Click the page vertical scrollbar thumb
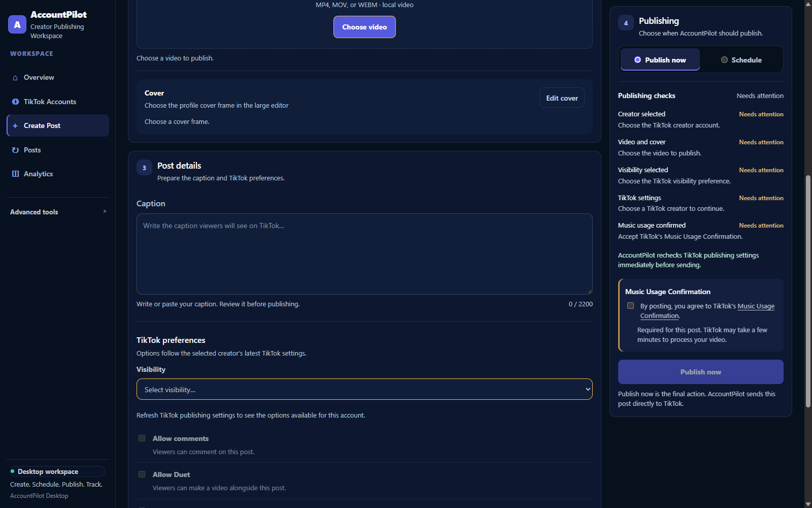Image resolution: width=812 pixels, height=508 pixels. (x=808, y=291)
